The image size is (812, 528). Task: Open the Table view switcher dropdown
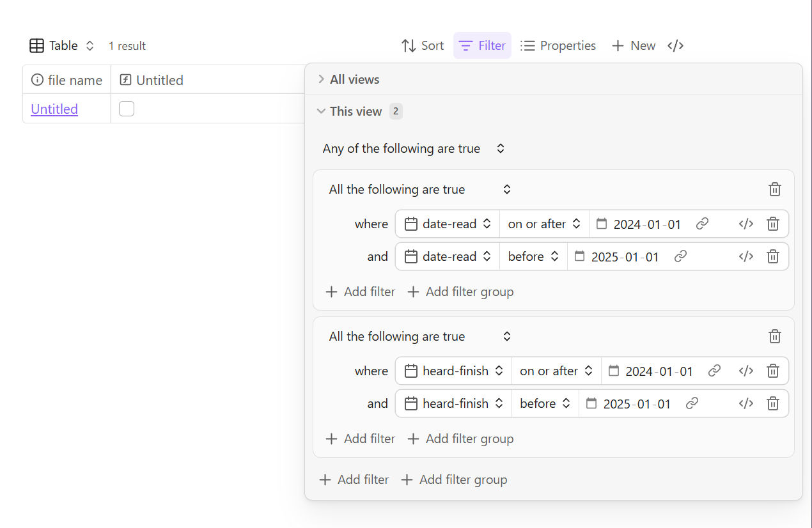(x=63, y=45)
